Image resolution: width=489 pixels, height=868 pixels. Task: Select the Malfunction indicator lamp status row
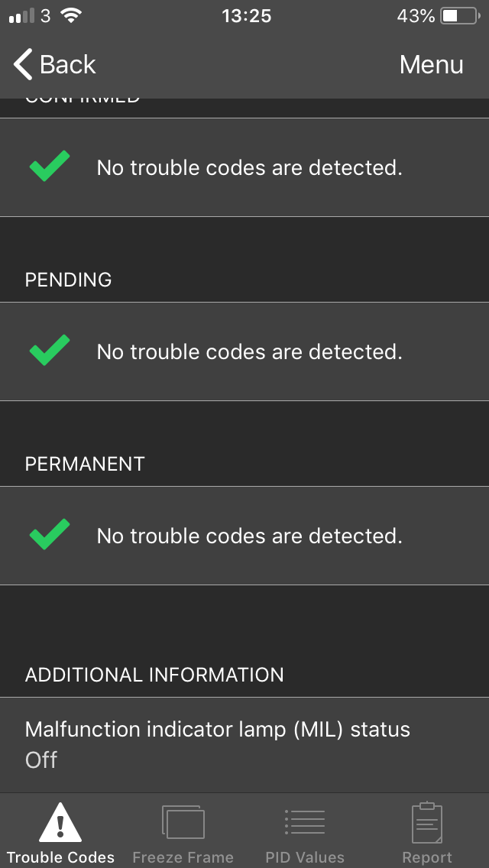(244, 745)
